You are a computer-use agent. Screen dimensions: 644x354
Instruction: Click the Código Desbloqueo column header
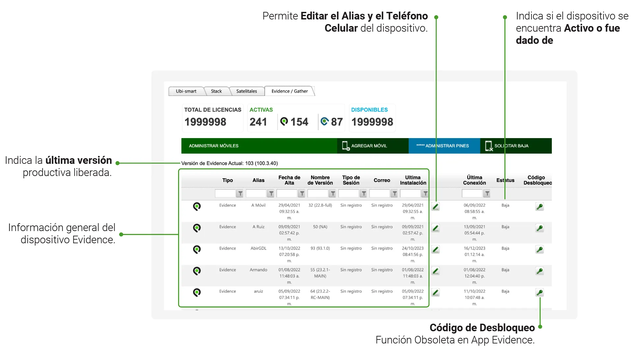537,180
